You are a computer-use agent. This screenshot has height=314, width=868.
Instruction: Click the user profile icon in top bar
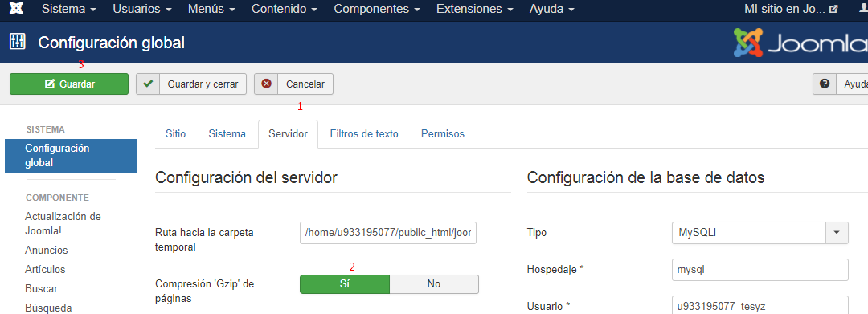864,9
